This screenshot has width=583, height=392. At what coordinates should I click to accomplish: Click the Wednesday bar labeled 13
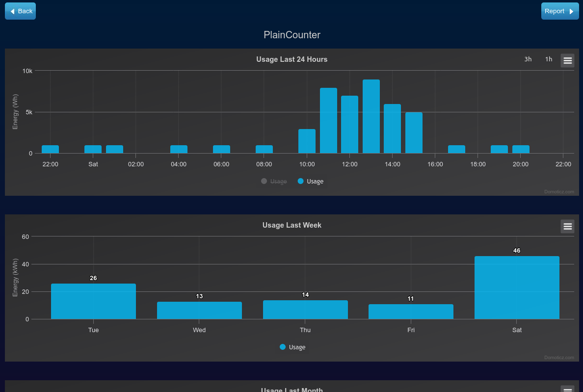pos(199,310)
